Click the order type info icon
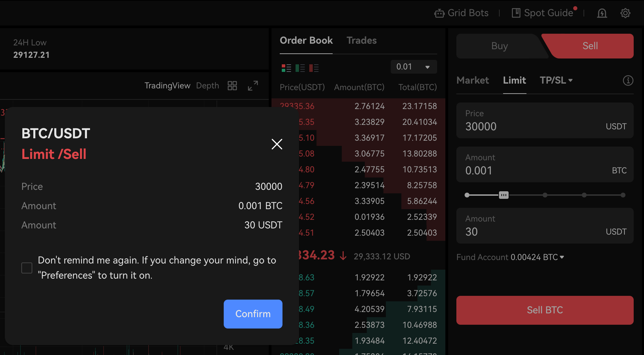Image resolution: width=644 pixels, height=355 pixels. pyautogui.click(x=628, y=80)
